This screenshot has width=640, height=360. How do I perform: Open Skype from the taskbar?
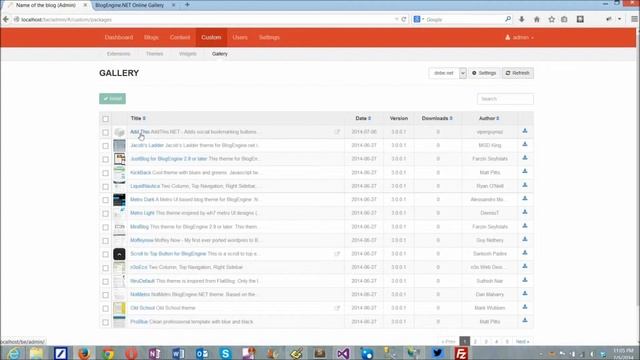click(x=225, y=353)
